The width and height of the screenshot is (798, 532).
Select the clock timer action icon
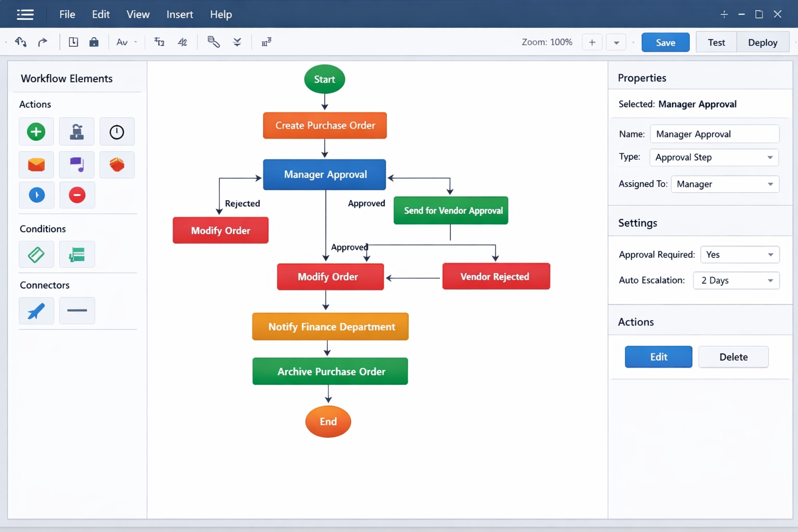[x=117, y=132]
